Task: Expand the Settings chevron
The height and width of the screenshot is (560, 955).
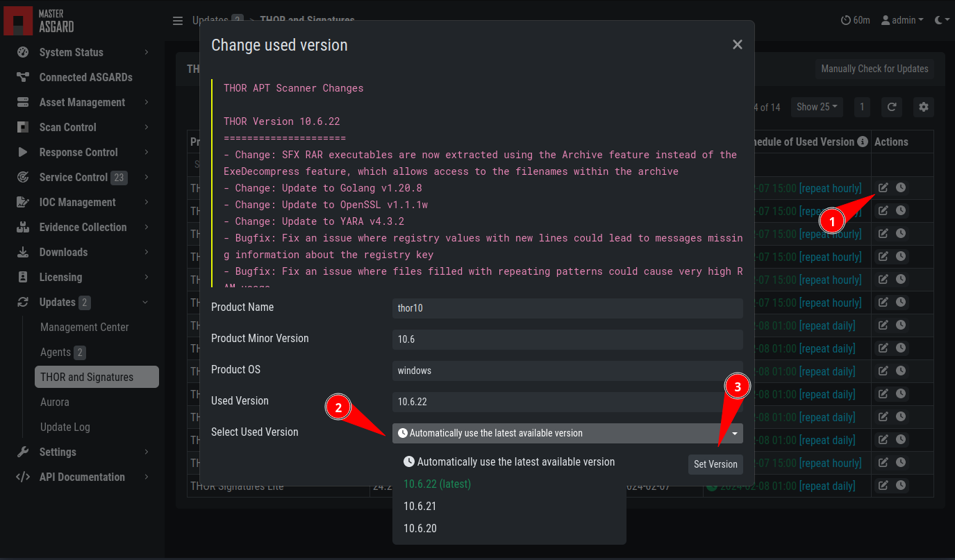Action: click(x=147, y=452)
